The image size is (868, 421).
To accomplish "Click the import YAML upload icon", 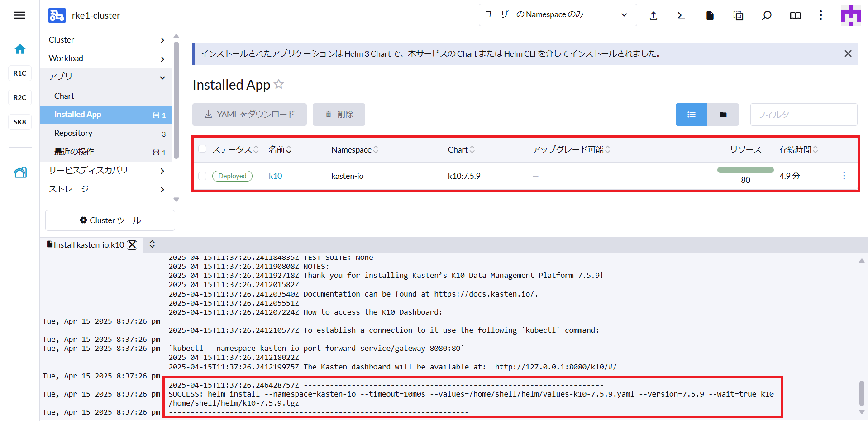I will tap(653, 16).
